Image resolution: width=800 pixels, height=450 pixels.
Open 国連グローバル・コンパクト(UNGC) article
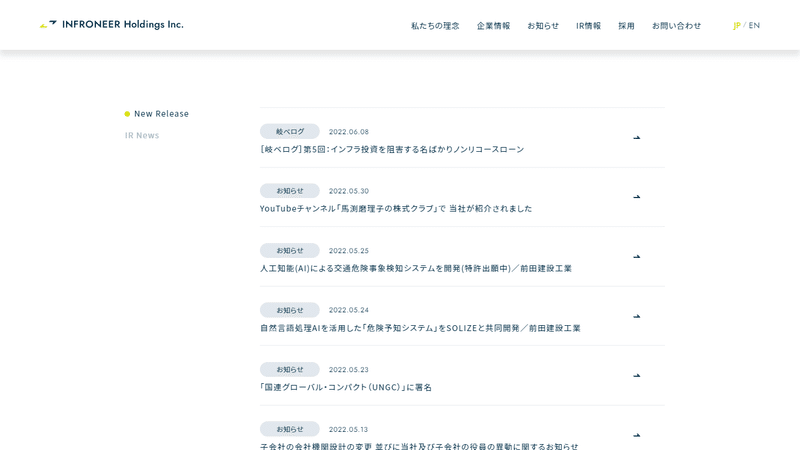[x=346, y=387]
